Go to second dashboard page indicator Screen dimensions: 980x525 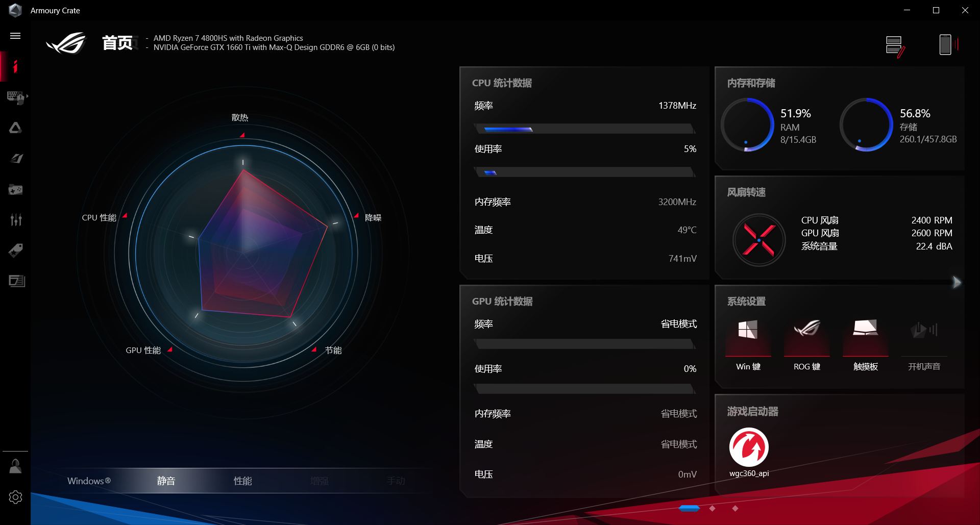click(x=713, y=508)
